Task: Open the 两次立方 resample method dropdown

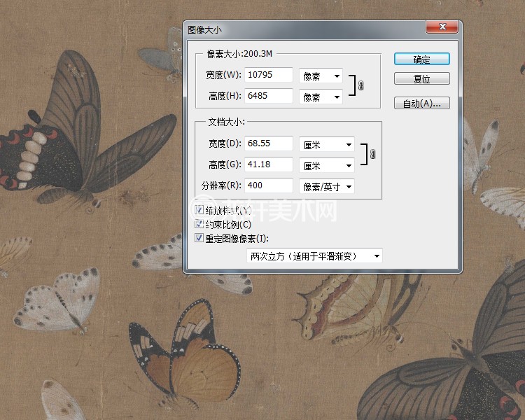Action: pos(315,256)
